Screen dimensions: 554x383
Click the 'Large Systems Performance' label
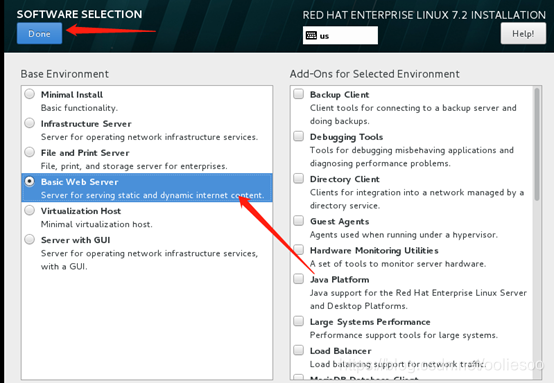coord(370,322)
